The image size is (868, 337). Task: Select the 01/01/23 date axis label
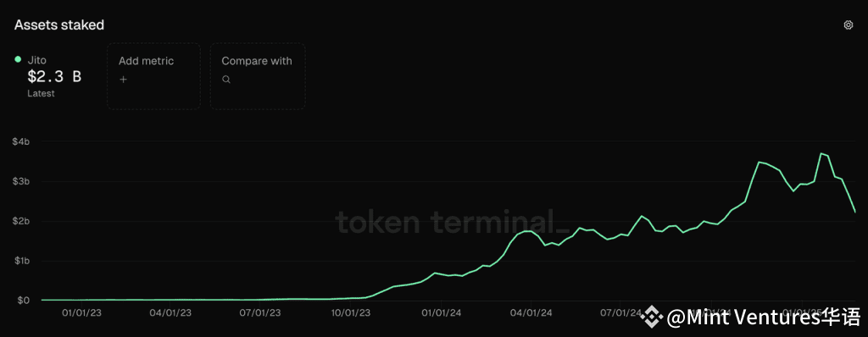[x=81, y=312]
